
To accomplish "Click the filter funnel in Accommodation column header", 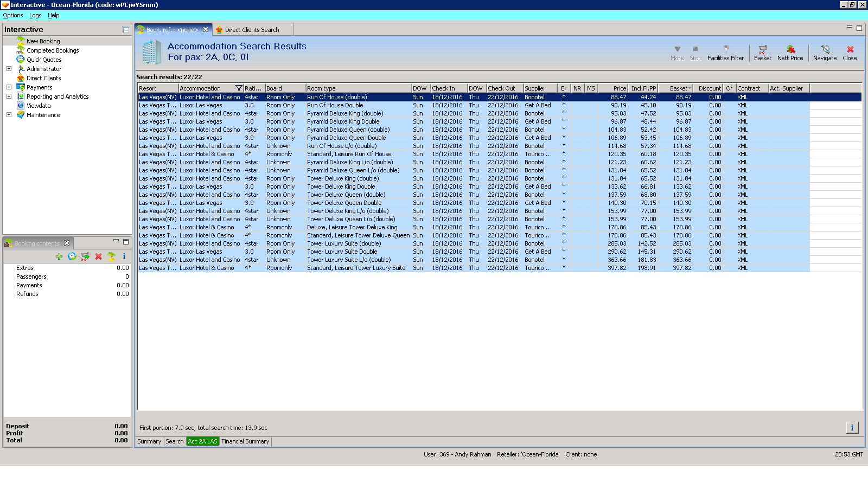I will 239,88.
